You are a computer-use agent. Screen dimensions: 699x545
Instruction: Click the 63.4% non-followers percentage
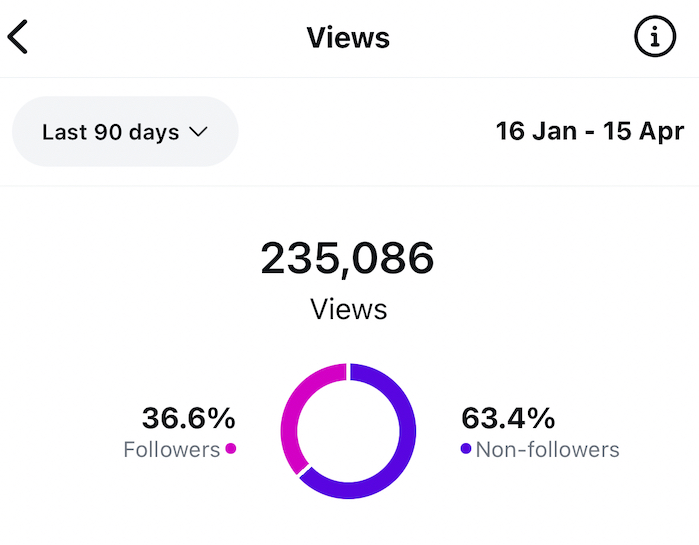(x=508, y=417)
